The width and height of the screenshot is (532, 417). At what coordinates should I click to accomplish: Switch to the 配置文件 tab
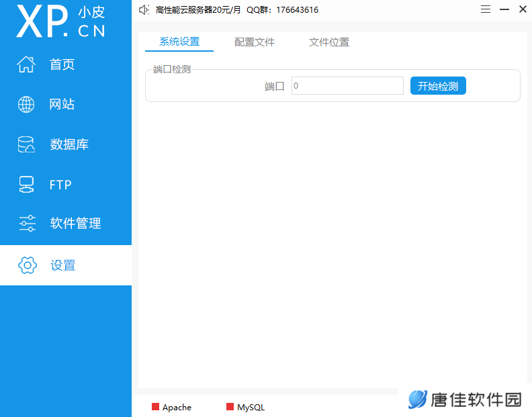click(255, 42)
